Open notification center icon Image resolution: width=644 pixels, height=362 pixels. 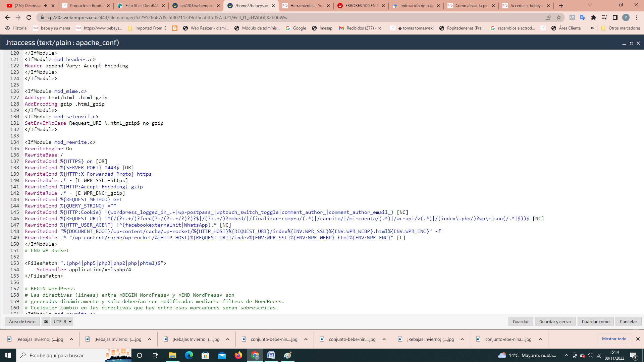[x=634, y=355]
